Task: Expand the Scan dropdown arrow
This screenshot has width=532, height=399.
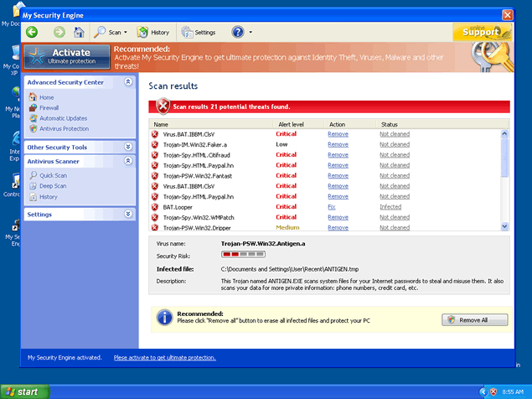Action: 125,33
